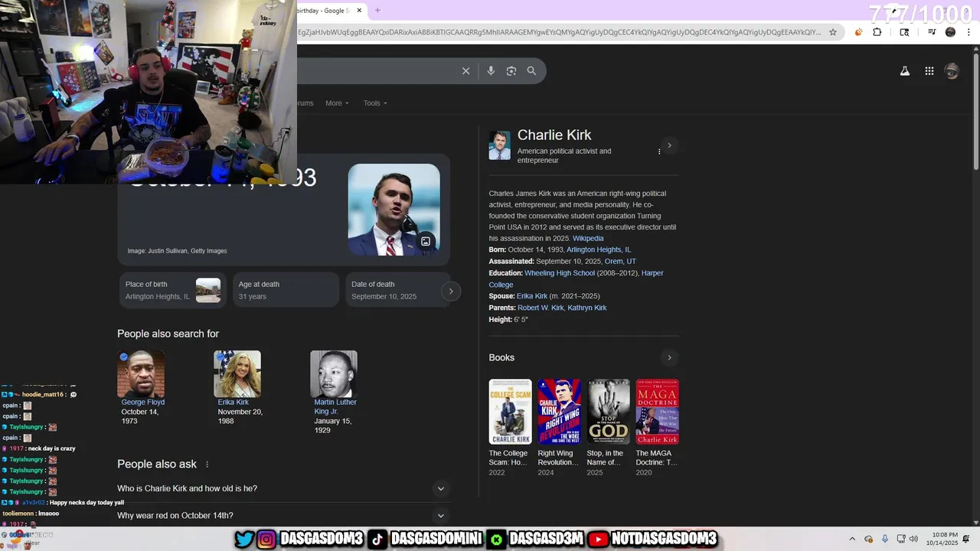Click the large Charlie Kirk photo

point(394,210)
